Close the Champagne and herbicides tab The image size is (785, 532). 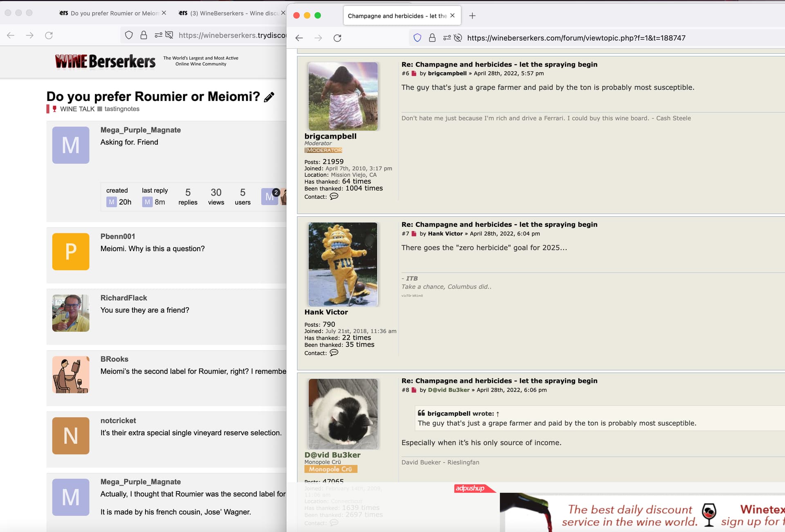pos(452,16)
